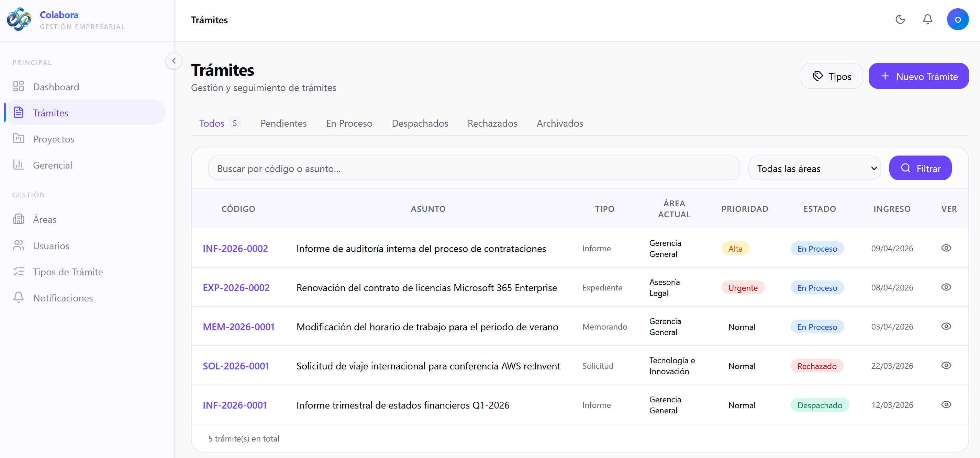Create a new trámite with Nuevo Trámite button
The height and width of the screenshot is (458, 980).
[x=918, y=76]
